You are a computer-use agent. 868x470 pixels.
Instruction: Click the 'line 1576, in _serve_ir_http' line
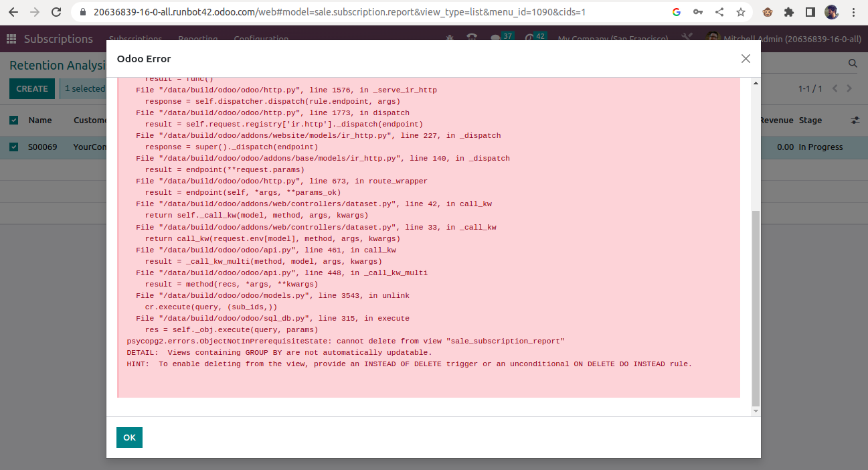point(286,90)
